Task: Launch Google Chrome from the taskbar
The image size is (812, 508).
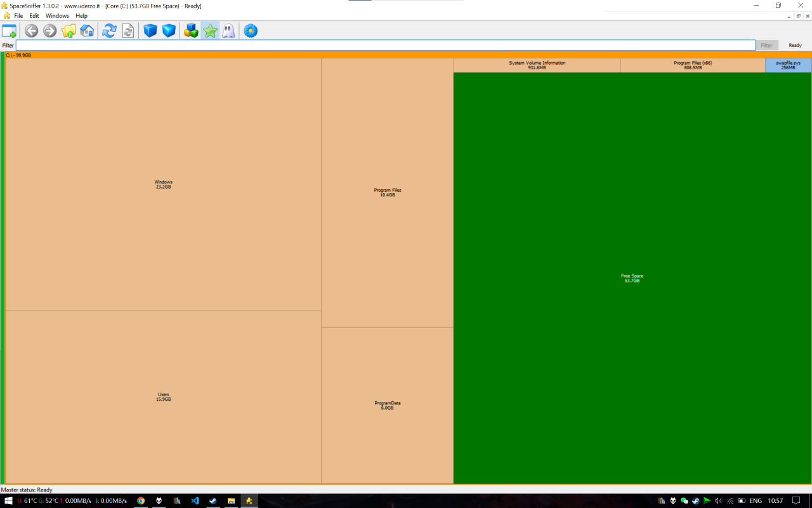Action: (x=141, y=501)
